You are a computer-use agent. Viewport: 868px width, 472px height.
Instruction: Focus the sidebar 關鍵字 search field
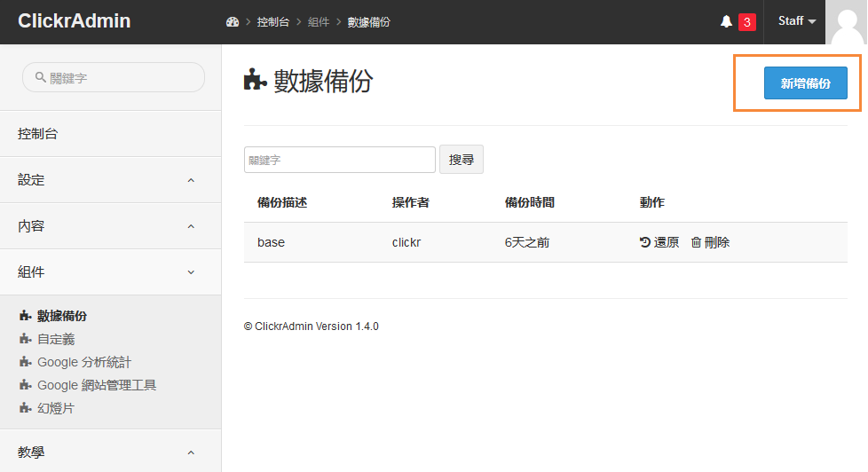pos(114,77)
